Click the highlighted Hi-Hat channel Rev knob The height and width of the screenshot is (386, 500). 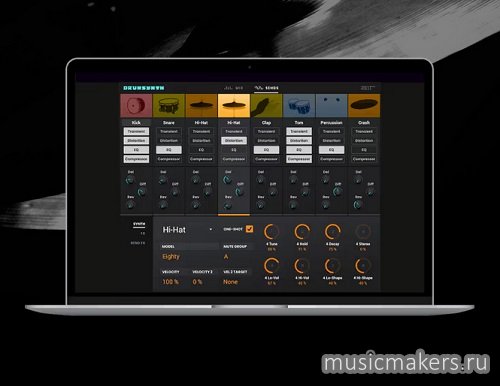click(228, 206)
